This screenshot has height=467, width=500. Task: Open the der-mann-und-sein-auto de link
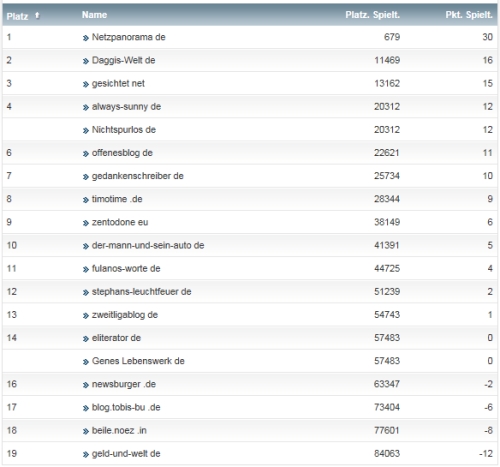tap(148, 245)
